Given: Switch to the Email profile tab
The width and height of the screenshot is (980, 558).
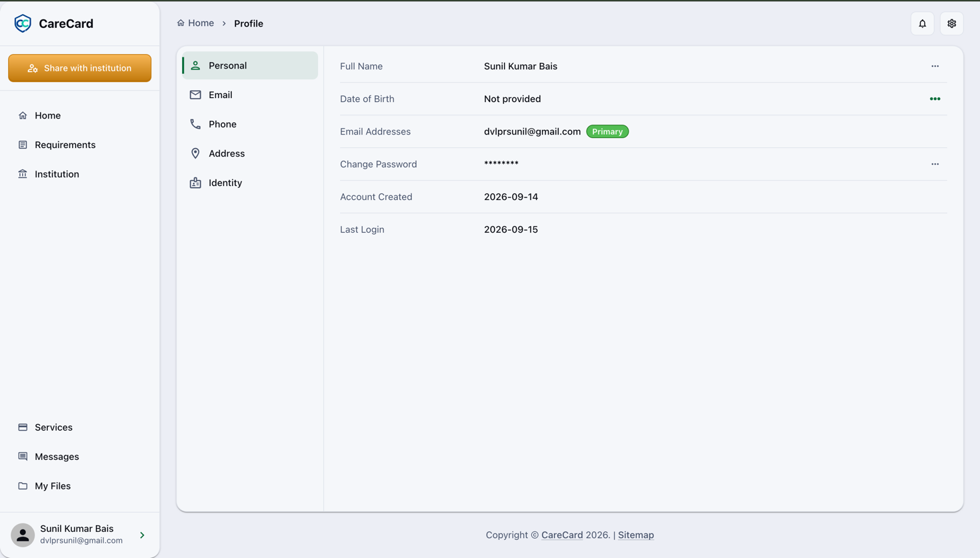Looking at the screenshot, I should [x=250, y=95].
